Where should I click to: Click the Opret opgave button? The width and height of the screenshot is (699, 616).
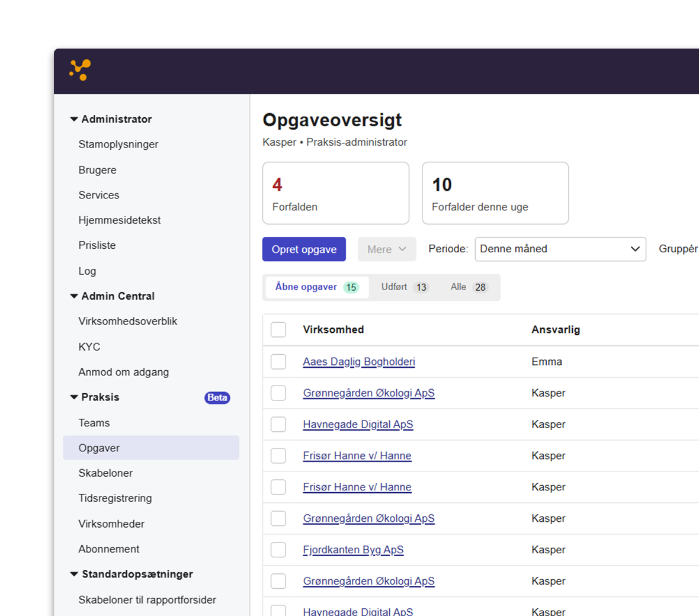tap(304, 249)
